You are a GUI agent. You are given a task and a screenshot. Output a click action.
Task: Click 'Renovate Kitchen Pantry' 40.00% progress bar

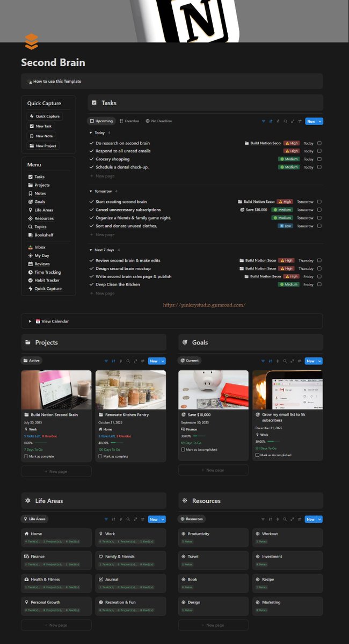click(x=117, y=443)
